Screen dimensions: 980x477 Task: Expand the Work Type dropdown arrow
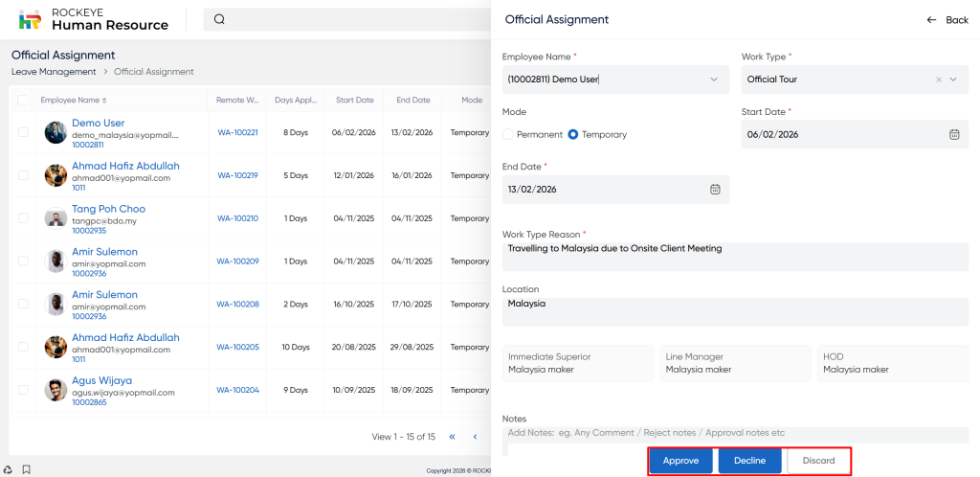[953, 79]
